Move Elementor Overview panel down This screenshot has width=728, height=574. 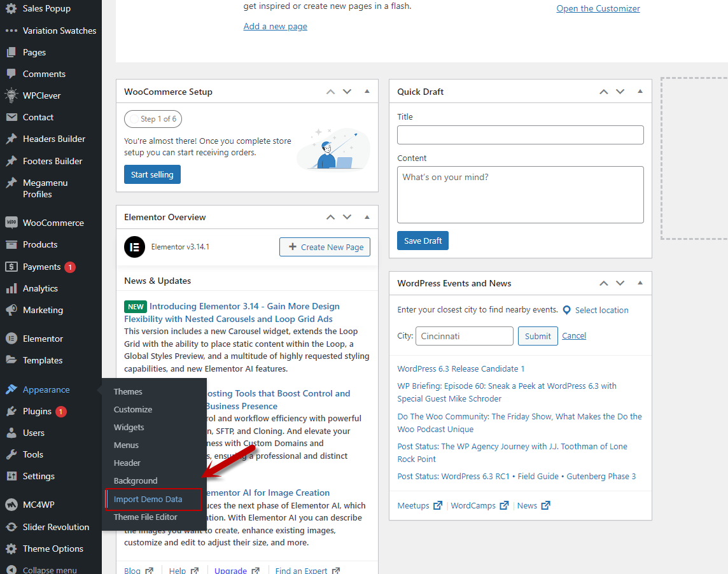click(x=347, y=217)
